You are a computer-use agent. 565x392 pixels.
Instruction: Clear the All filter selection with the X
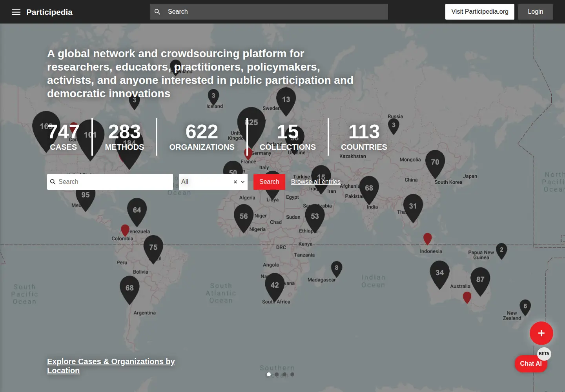coord(235,182)
